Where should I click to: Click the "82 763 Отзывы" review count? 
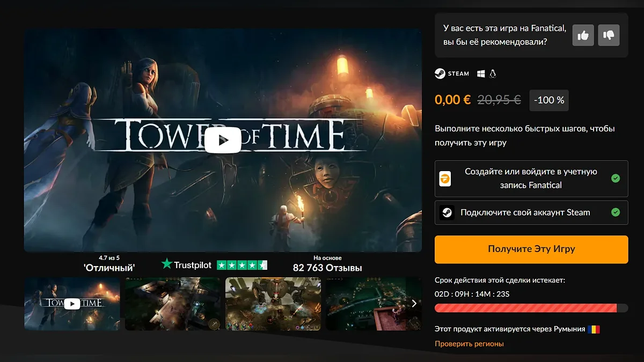click(x=327, y=268)
